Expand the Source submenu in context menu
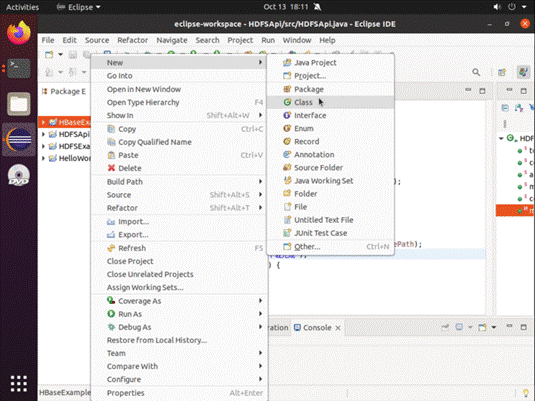 pos(179,195)
